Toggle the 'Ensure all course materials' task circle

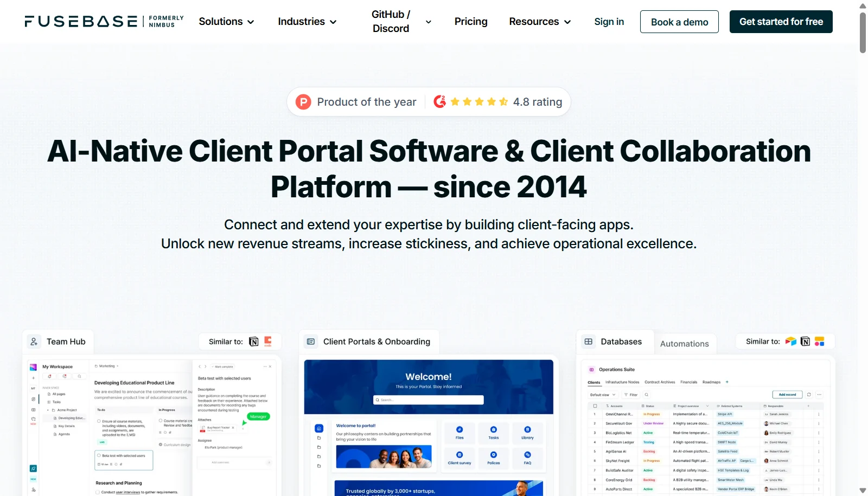(x=99, y=421)
